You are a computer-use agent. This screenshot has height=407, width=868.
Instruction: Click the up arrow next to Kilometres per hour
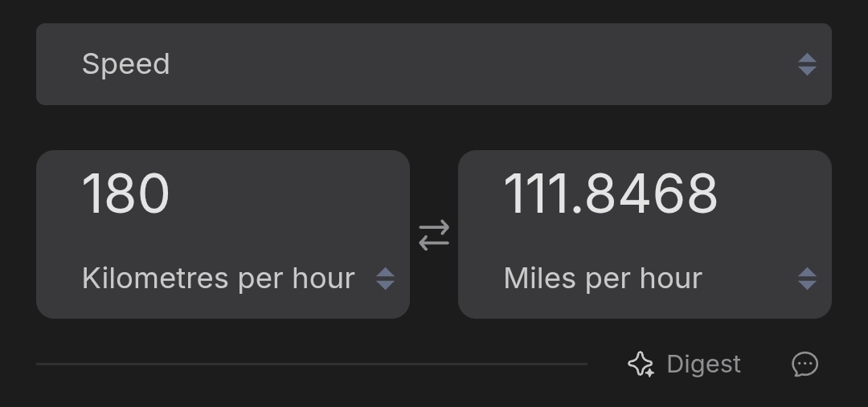(x=386, y=273)
